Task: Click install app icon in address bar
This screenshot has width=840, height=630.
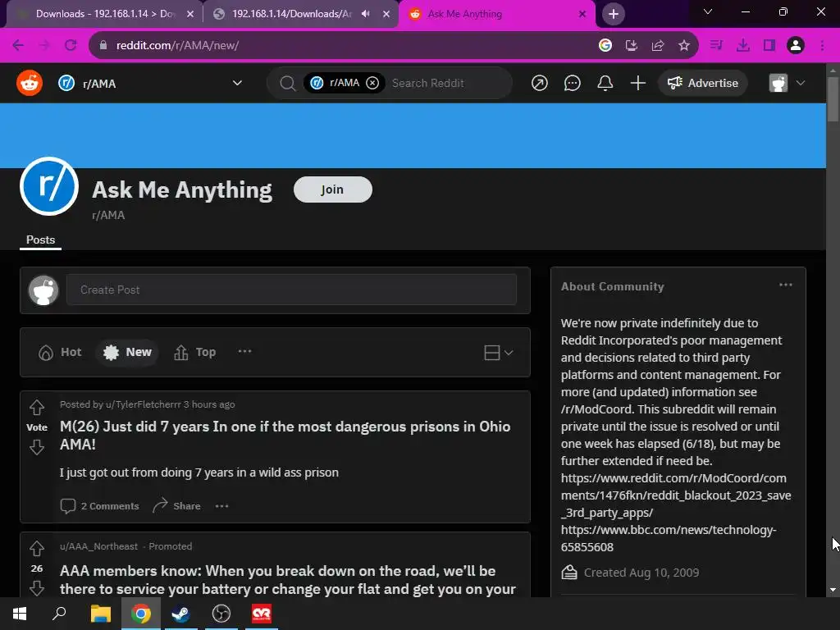Action: [x=632, y=46]
